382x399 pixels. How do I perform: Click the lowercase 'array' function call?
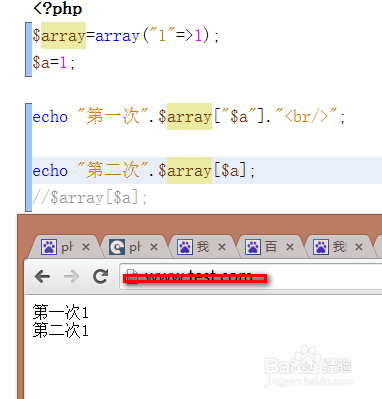click(117, 36)
